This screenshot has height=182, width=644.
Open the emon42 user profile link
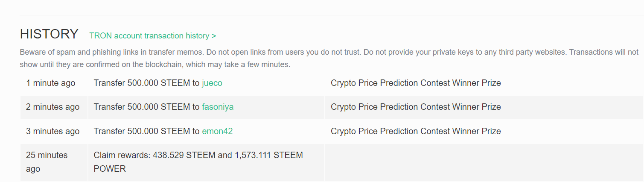(x=217, y=131)
